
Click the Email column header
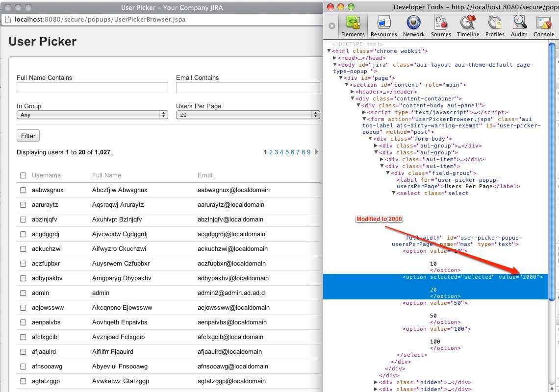(x=206, y=175)
